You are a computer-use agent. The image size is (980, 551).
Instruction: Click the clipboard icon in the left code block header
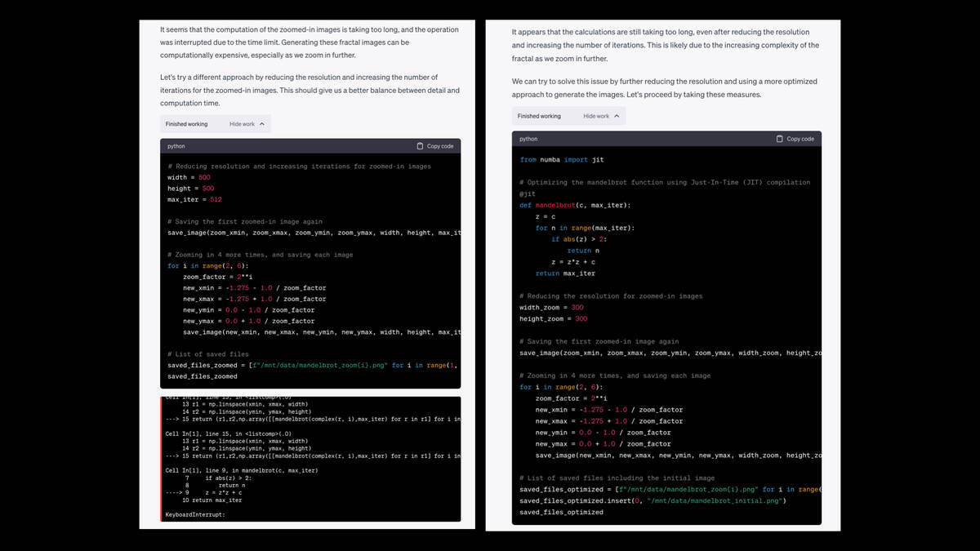(x=420, y=146)
